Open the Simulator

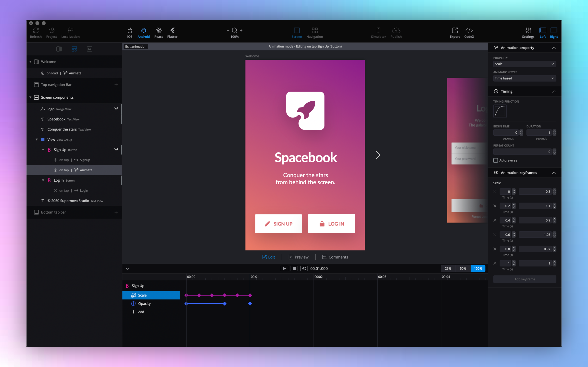[378, 30]
